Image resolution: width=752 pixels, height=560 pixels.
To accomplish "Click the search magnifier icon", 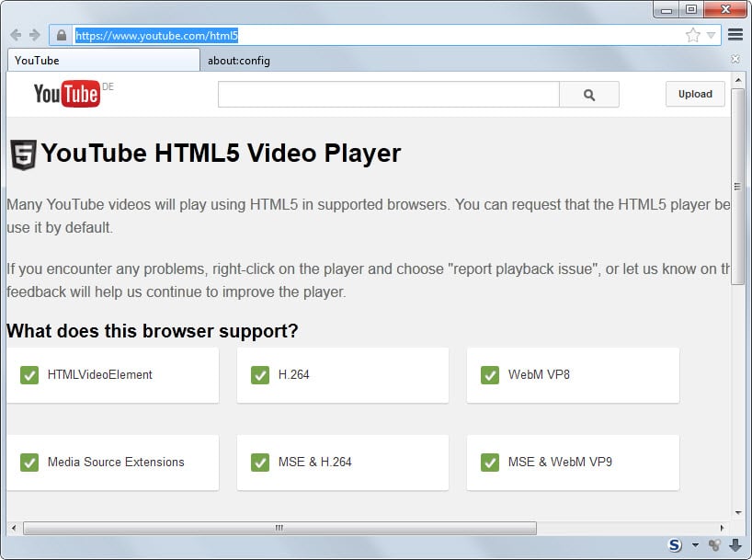I will (588, 94).
